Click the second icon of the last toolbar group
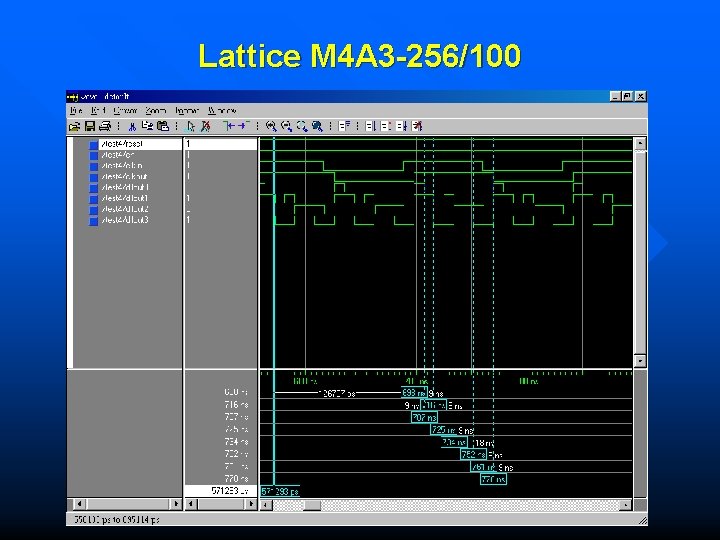This screenshot has width=720, height=540. [x=386, y=126]
